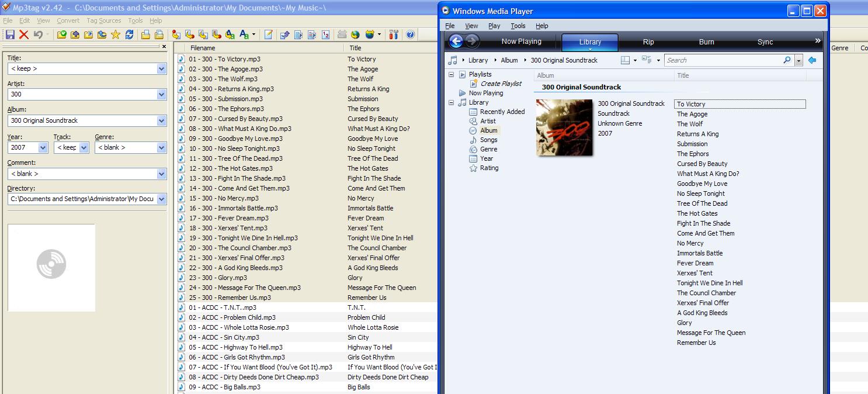Screen dimensions: 868x394
Task: Click Add directory folder icon with plus
Action: 75,34
